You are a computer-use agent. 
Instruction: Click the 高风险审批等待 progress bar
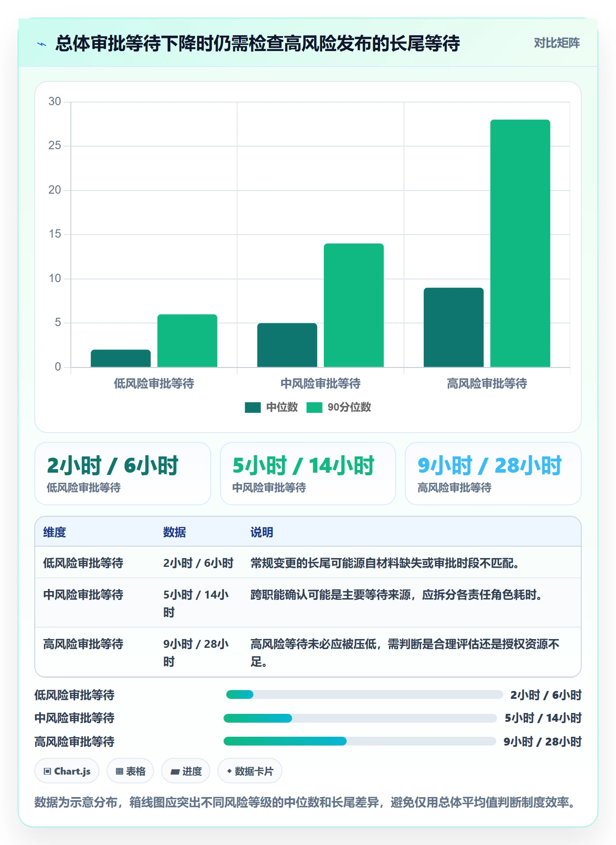tap(359, 741)
